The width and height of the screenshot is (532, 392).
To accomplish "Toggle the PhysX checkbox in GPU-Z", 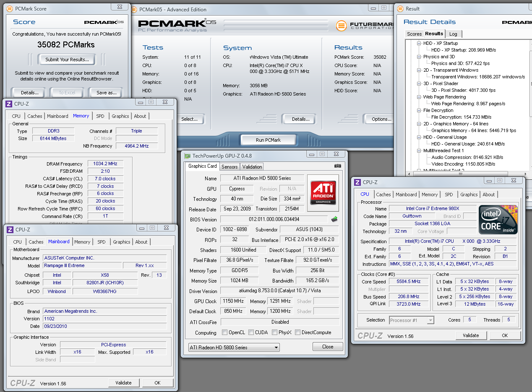I will tap(274, 332).
